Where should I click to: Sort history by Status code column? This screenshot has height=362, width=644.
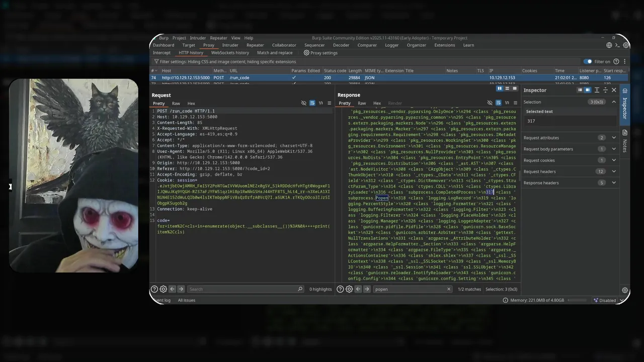tap(335, 71)
